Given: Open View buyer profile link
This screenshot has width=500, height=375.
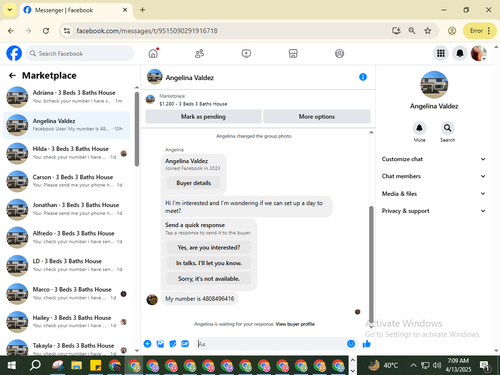Looking at the screenshot, I should click(x=295, y=324).
